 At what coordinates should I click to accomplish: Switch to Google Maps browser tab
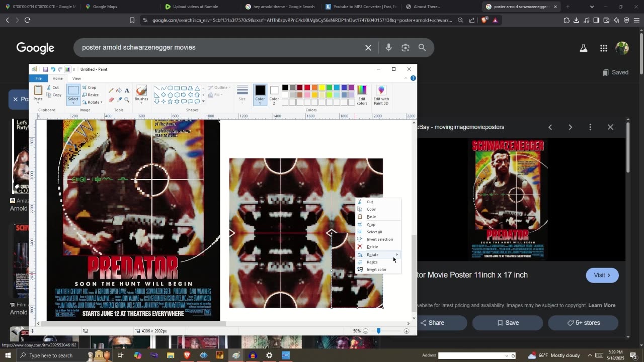click(x=105, y=7)
